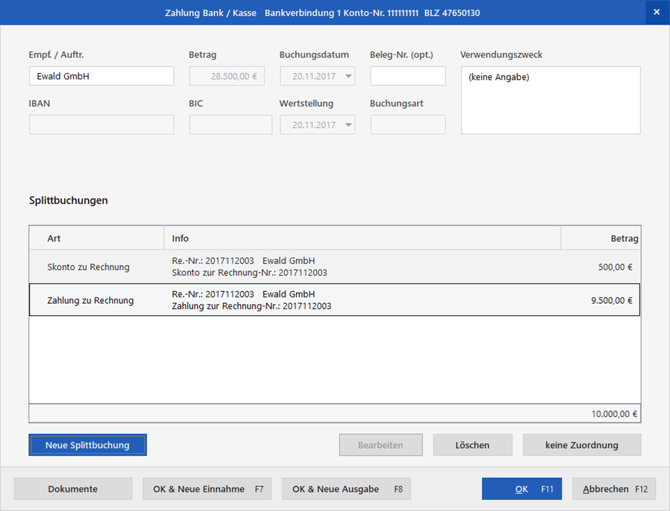Click the Empf. / Auftr. field with Ewald GmbH

pyautogui.click(x=101, y=76)
